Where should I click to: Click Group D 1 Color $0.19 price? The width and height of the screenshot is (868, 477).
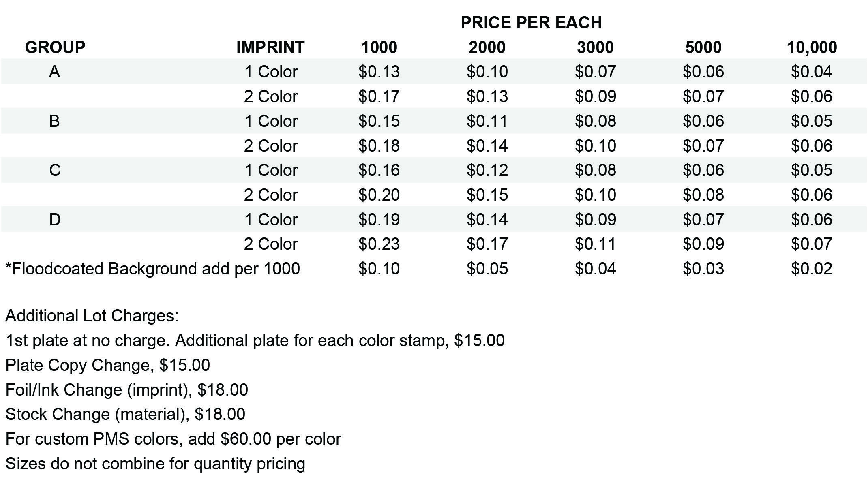(x=379, y=220)
